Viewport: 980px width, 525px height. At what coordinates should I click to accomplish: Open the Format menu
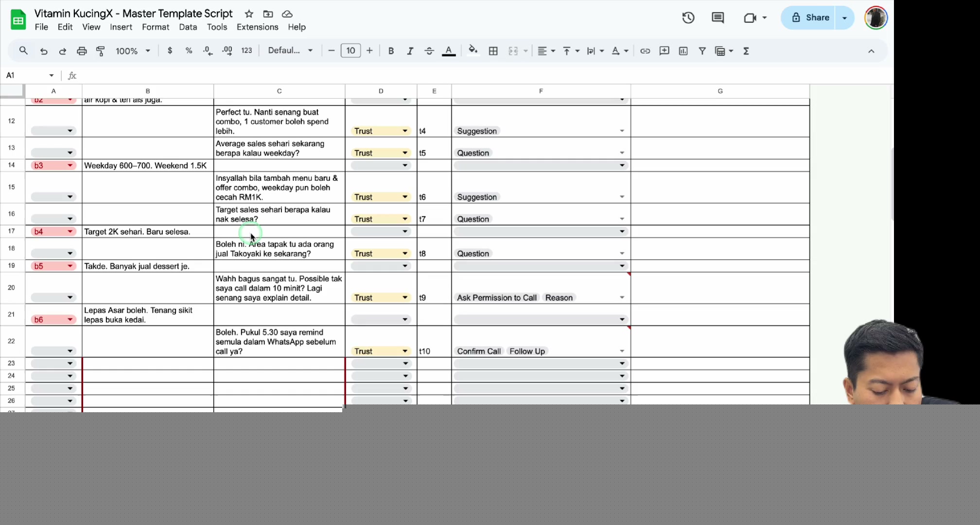pyautogui.click(x=156, y=27)
